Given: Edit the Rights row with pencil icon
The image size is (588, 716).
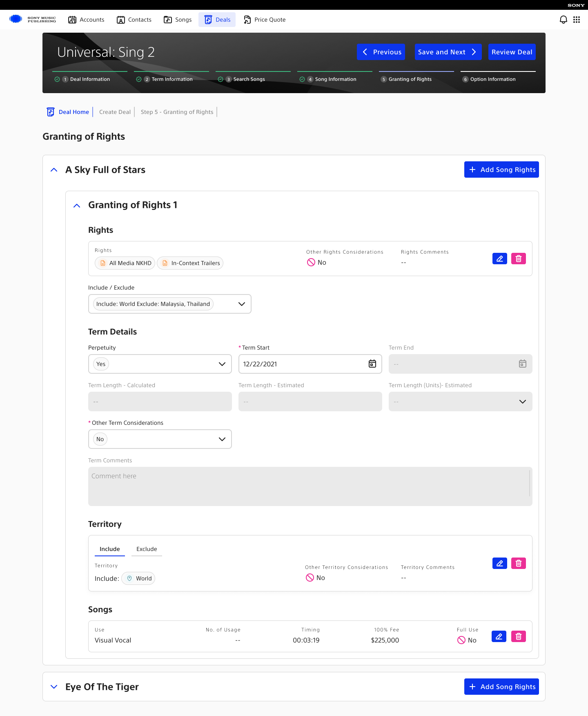Looking at the screenshot, I should point(500,259).
